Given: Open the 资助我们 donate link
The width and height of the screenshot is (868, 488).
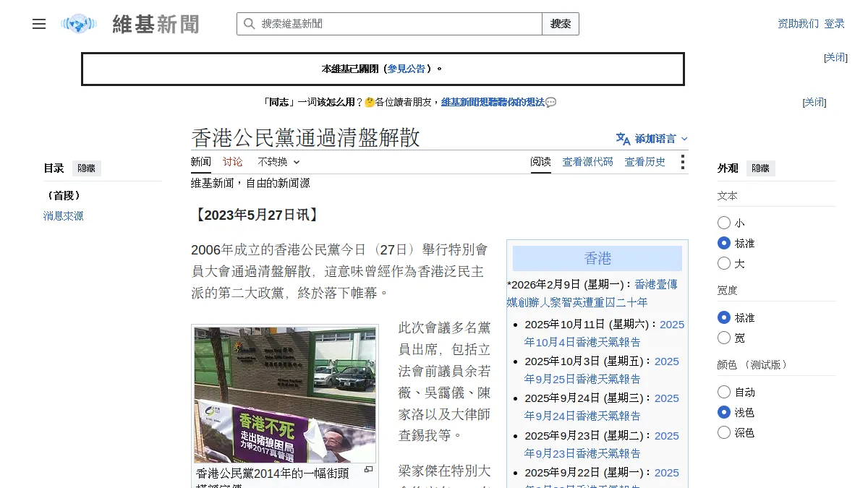Looking at the screenshot, I should coord(799,24).
